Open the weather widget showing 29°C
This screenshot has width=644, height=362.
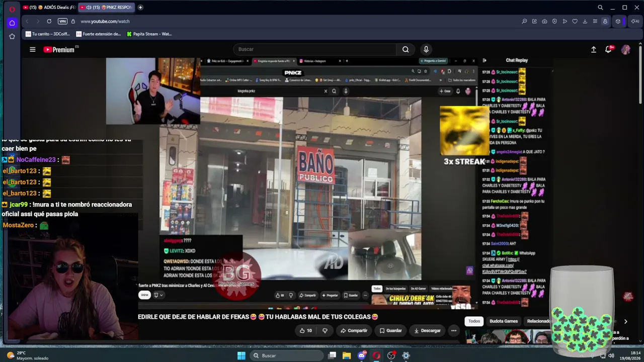[27, 355]
